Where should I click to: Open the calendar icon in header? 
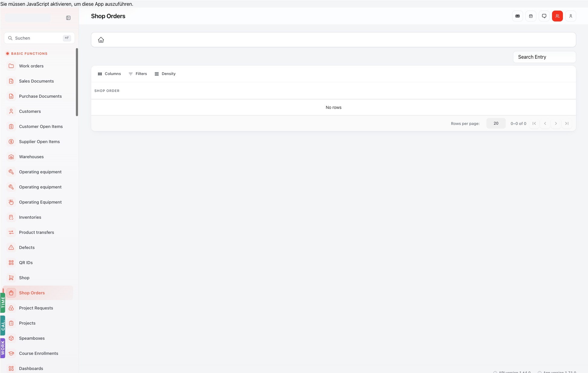point(531,16)
